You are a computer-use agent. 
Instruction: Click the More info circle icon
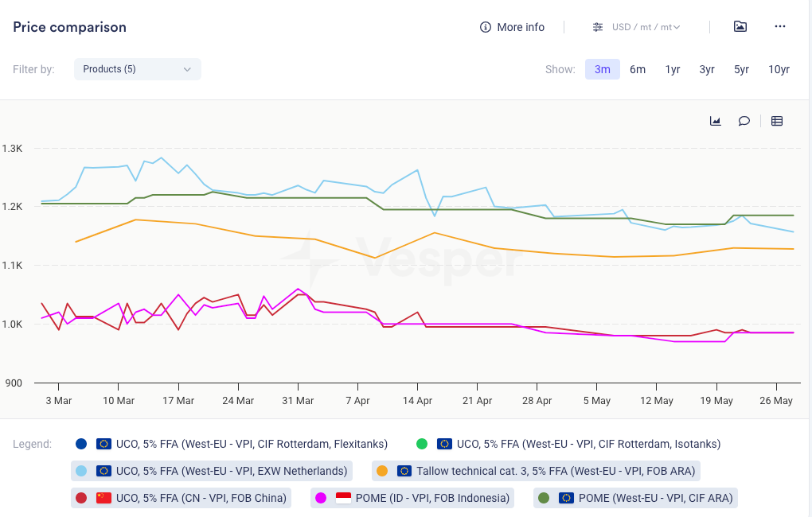pyautogui.click(x=486, y=27)
